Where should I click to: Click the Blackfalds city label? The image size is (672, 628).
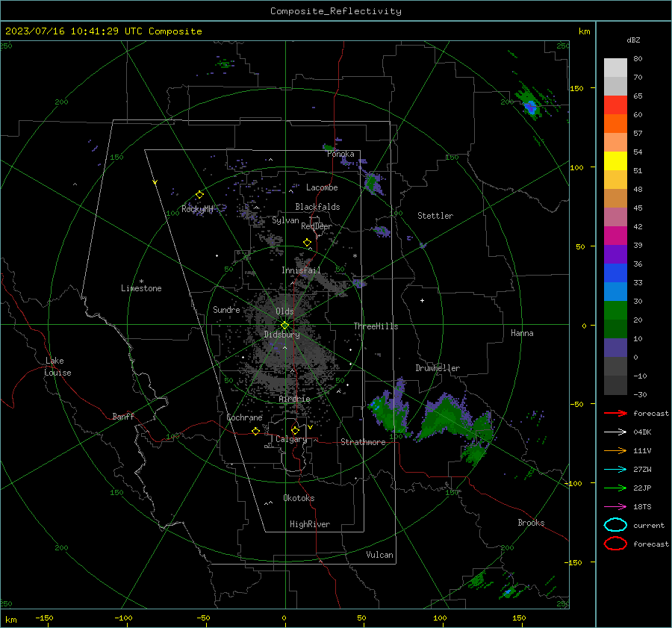tap(317, 207)
